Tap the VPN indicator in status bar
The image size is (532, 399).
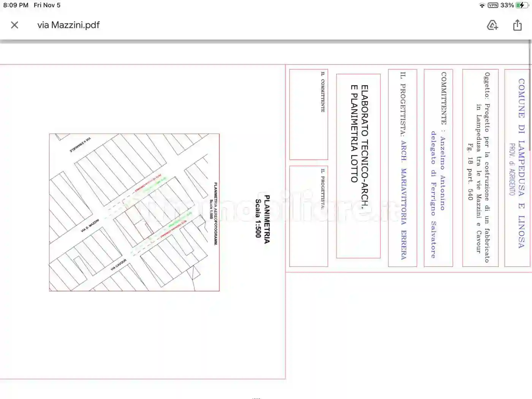point(493,5)
